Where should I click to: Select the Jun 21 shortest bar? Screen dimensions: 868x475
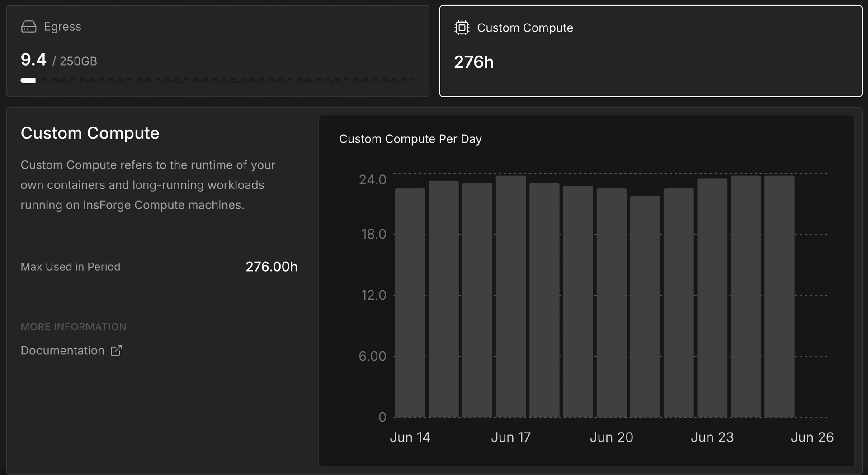click(645, 306)
